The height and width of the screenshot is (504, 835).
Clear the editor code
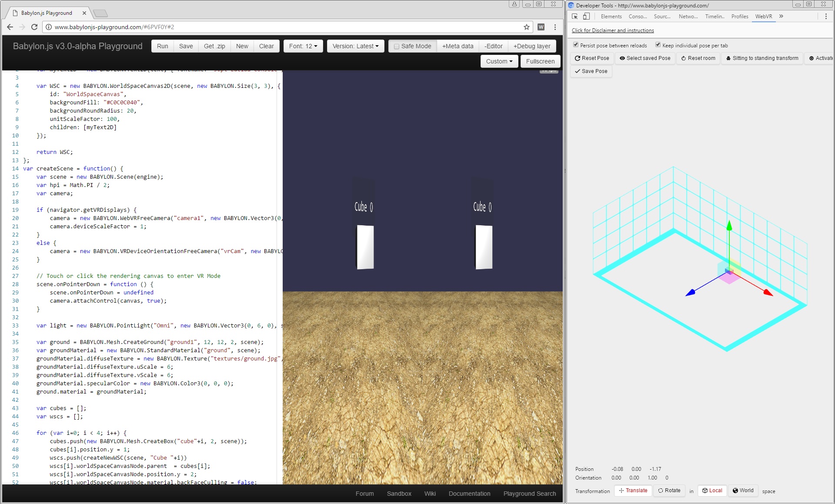pos(266,46)
